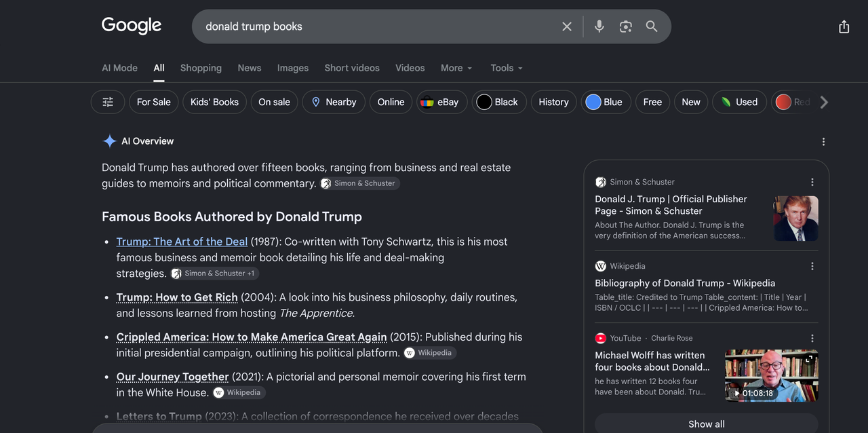
Task: Click the Google logo
Action: [x=132, y=26]
